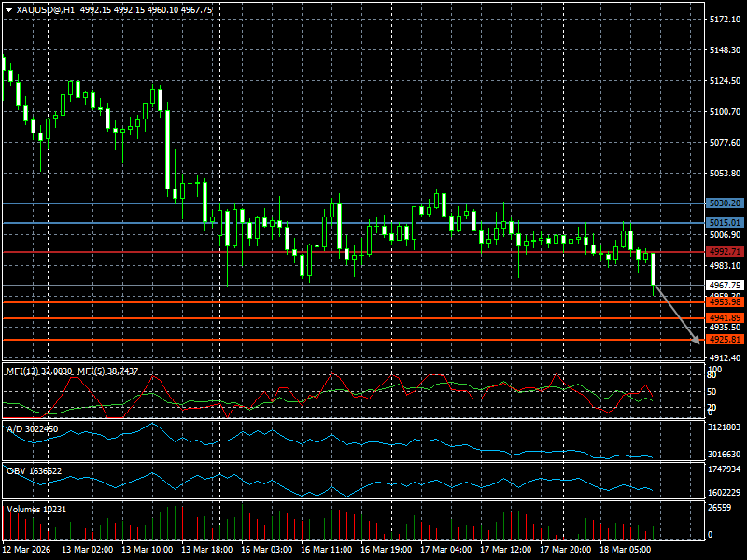Click the XAUUSD@,H1 chart symbol title
The image size is (747, 560).
[x=45, y=9]
